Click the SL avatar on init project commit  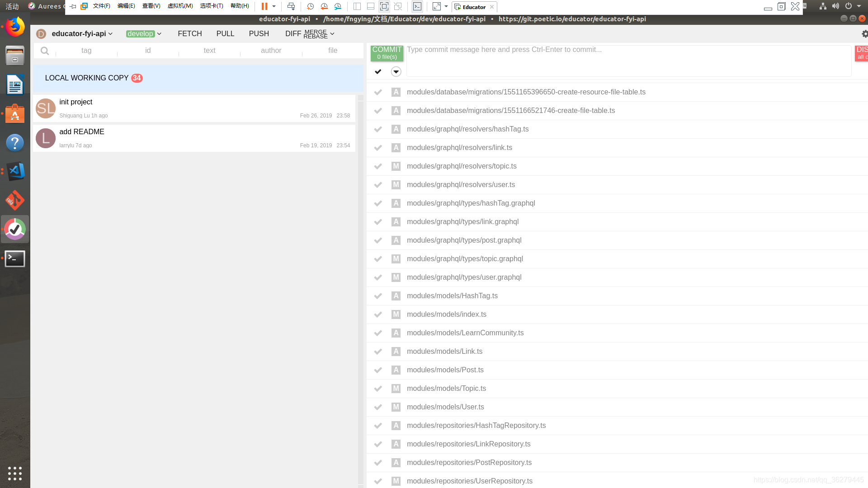pyautogui.click(x=45, y=108)
